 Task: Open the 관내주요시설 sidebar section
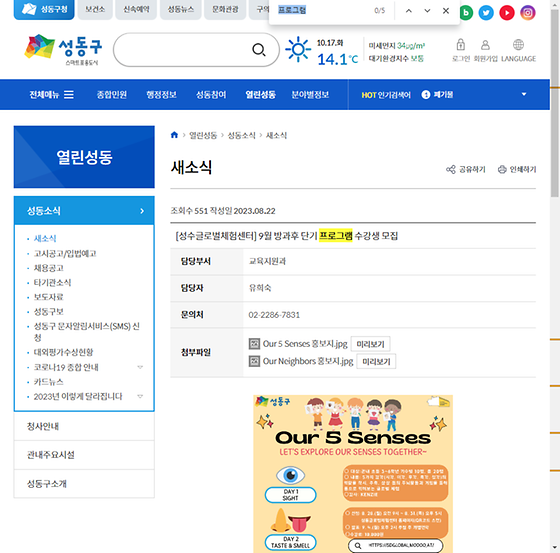[84, 455]
